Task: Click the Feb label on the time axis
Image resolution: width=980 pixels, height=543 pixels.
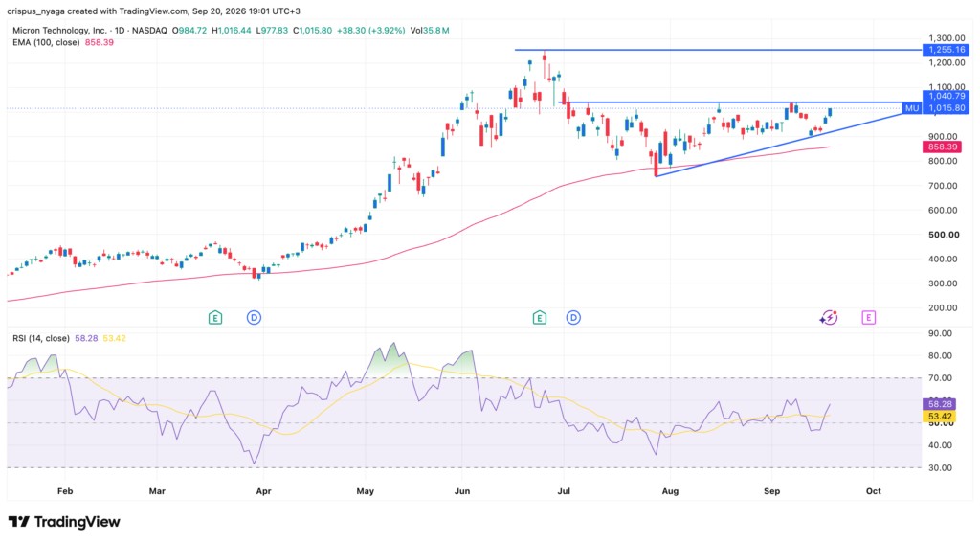Action: [x=65, y=491]
